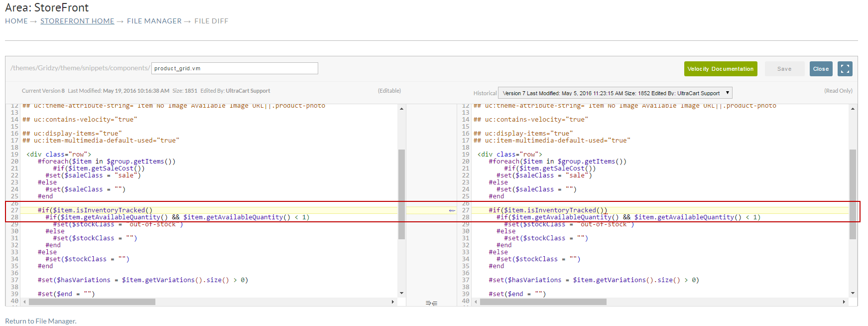Follow Return to File Manager link
This screenshot has width=868, height=326.
pyautogui.click(x=41, y=321)
